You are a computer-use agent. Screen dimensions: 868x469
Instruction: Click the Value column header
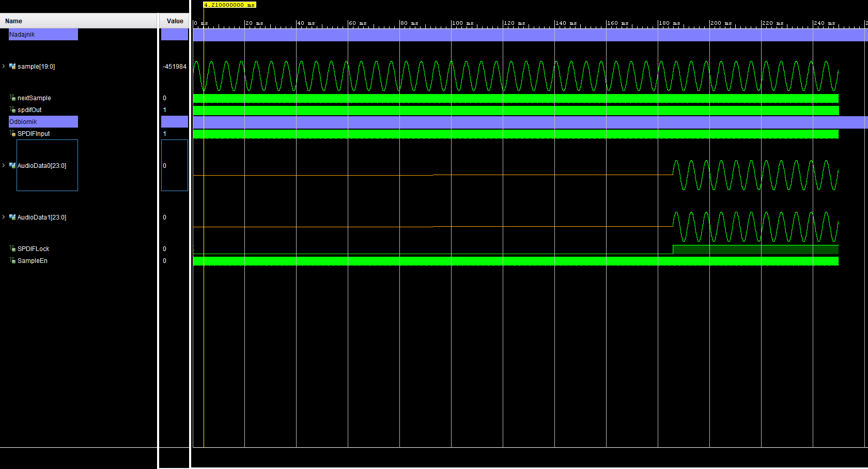(175, 21)
